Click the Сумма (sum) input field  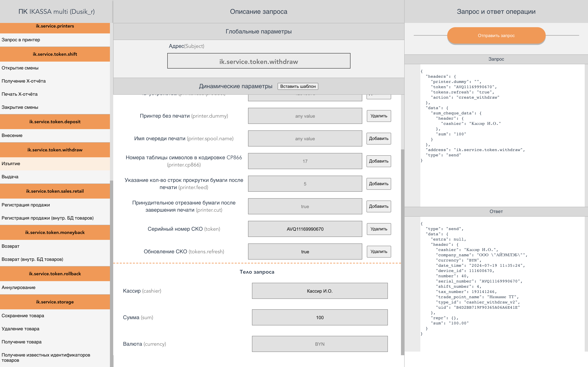pyautogui.click(x=320, y=318)
